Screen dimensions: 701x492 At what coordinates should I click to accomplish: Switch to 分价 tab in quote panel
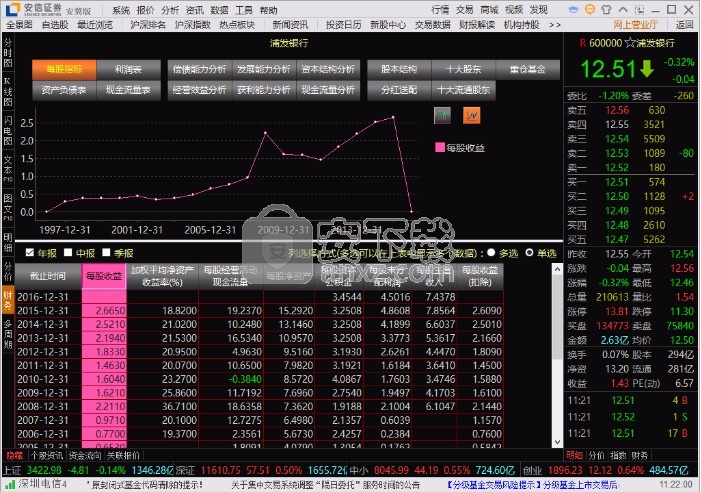pos(596,455)
